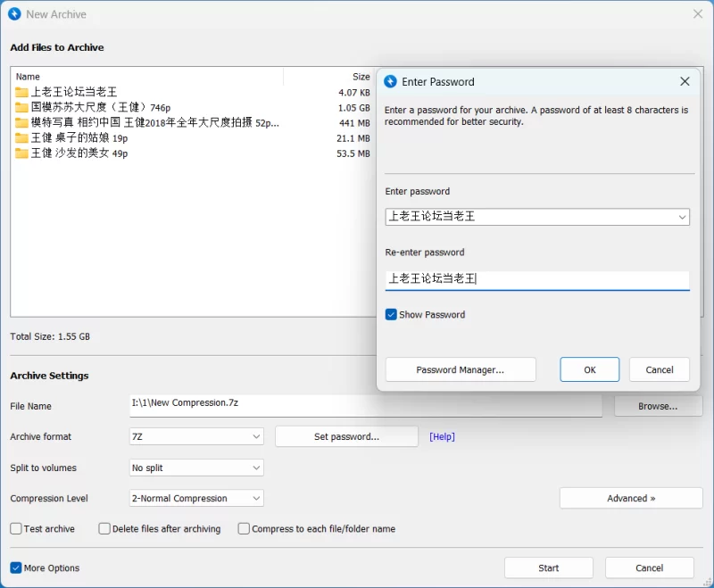
Task: Uncheck the More Options checkbox
Action: 16,567
